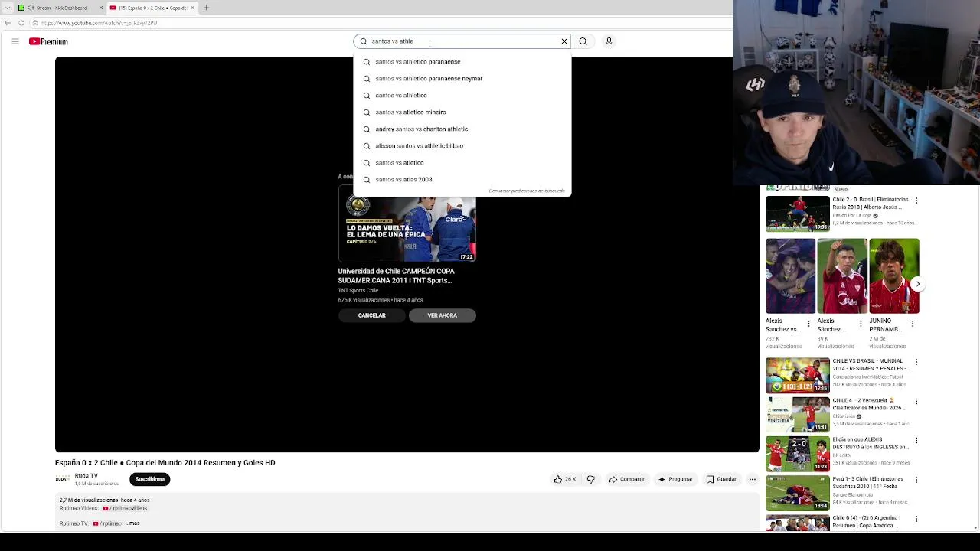Click the VER AHORA button
This screenshot has height=551, width=980.
tap(442, 315)
